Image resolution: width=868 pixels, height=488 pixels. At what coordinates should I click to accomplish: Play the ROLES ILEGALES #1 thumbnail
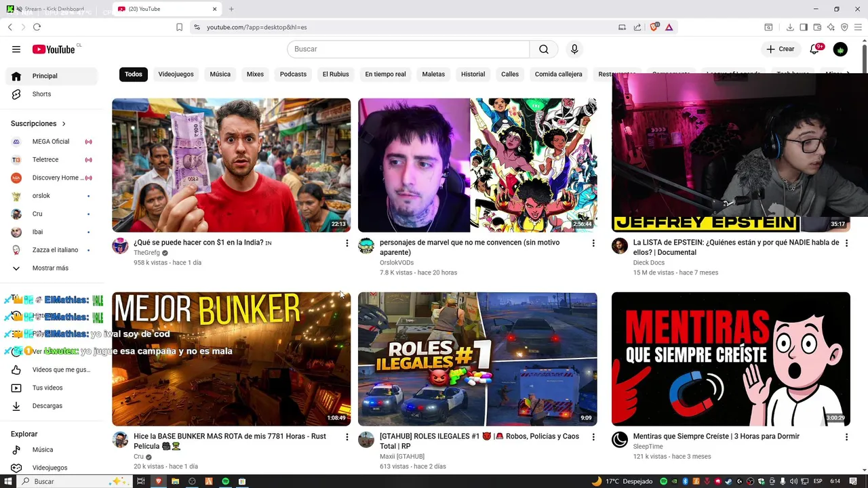[x=477, y=359]
